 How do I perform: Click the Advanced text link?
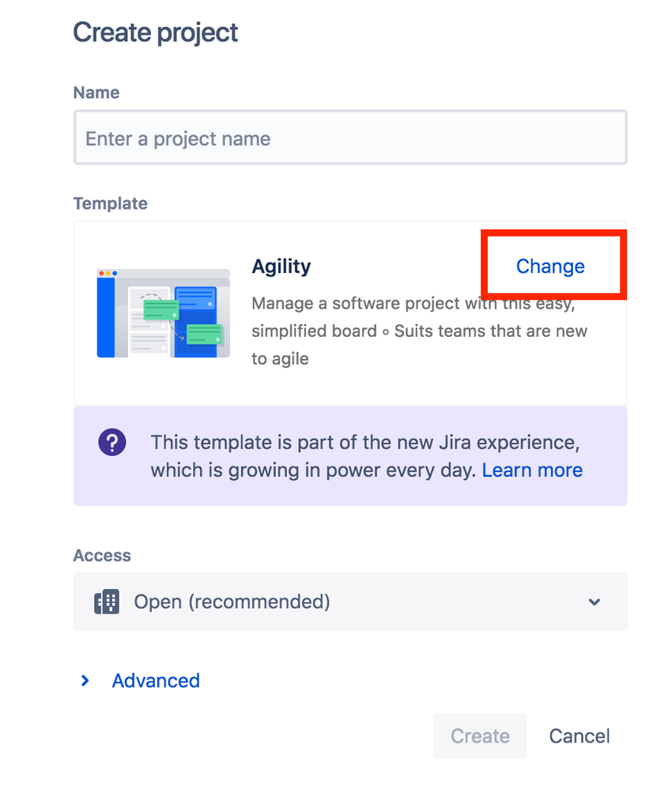click(156, 680)
